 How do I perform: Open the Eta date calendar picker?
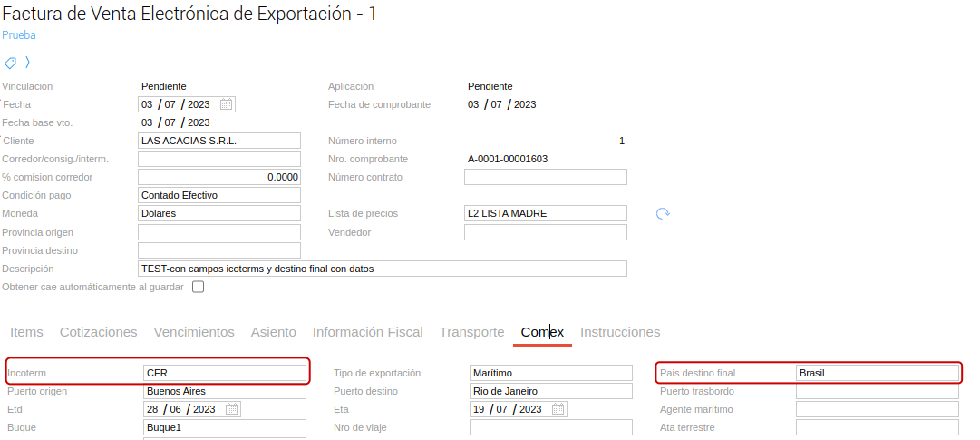click(x=558, y=409)
